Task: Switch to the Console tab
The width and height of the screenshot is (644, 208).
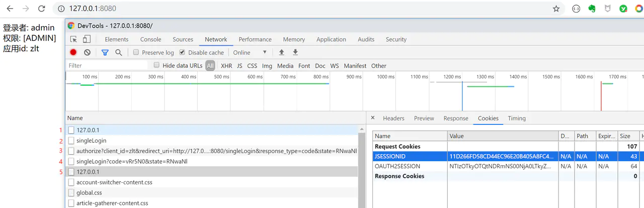Action: (x=150, y=39)
